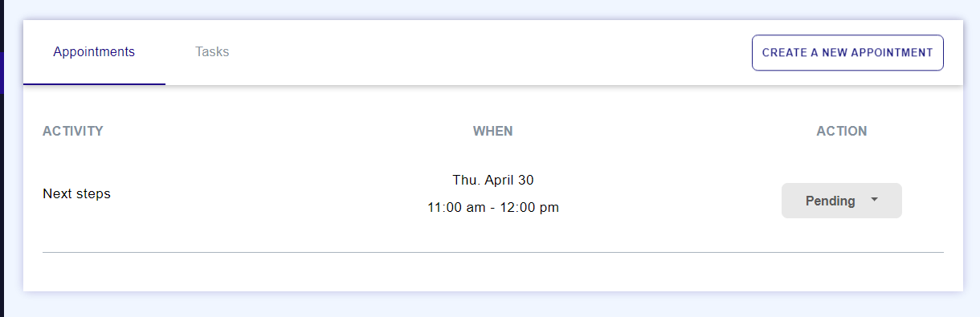The image size is (980, 317).
Task: Click the Create a New Appointment button
Action: click(x=847, y=53)
